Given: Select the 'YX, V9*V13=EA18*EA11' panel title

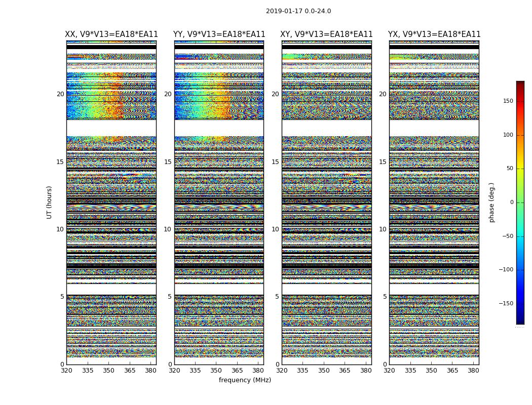Looking at the screenshot, I should [434, 34].
